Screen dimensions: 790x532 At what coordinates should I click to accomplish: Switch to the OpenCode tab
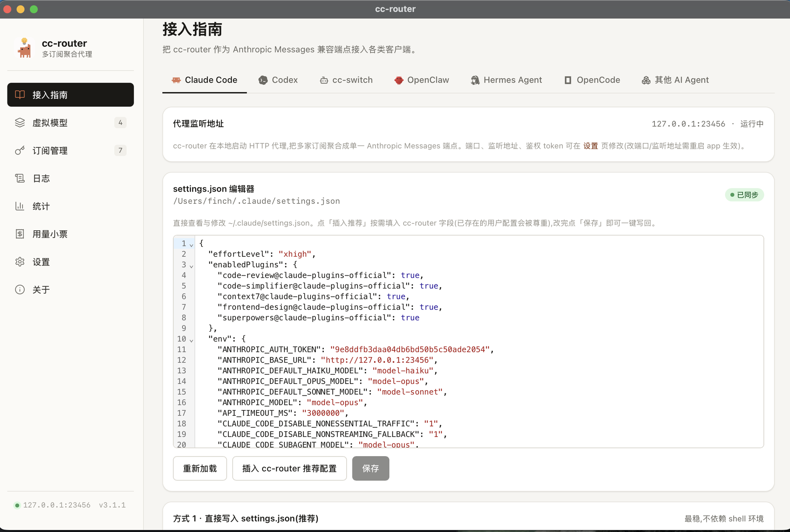click(592, 80)
